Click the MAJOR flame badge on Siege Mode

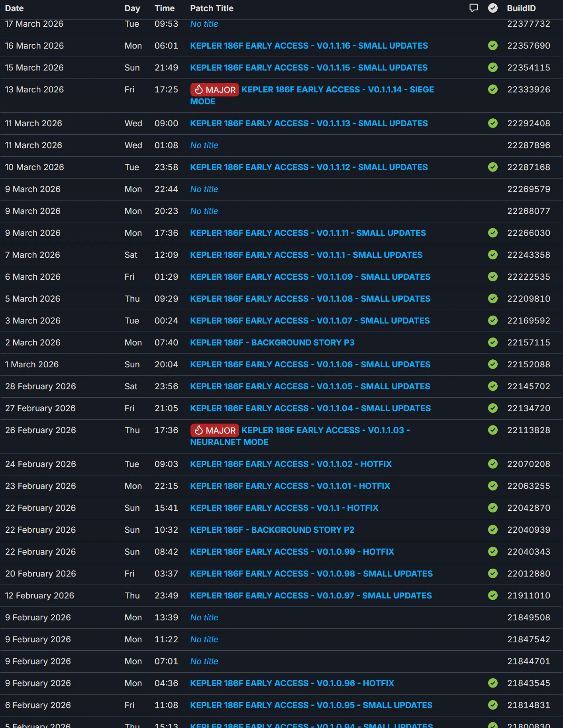tap(215, 90)
